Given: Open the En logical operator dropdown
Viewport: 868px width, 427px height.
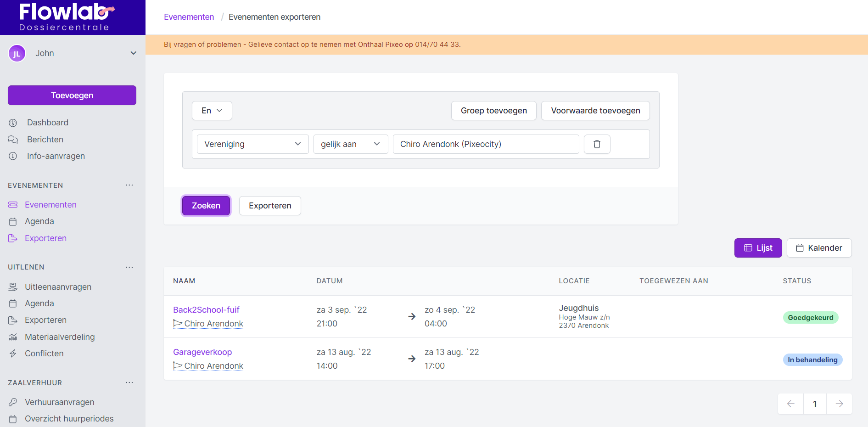Looking at the screenshot, I should click(x=212, y=111).
